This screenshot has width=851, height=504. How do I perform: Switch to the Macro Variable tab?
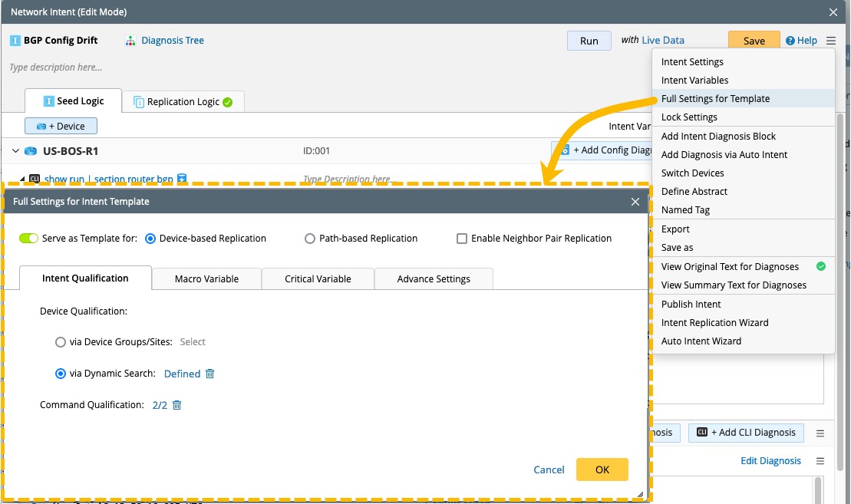[x=206, y=278]
